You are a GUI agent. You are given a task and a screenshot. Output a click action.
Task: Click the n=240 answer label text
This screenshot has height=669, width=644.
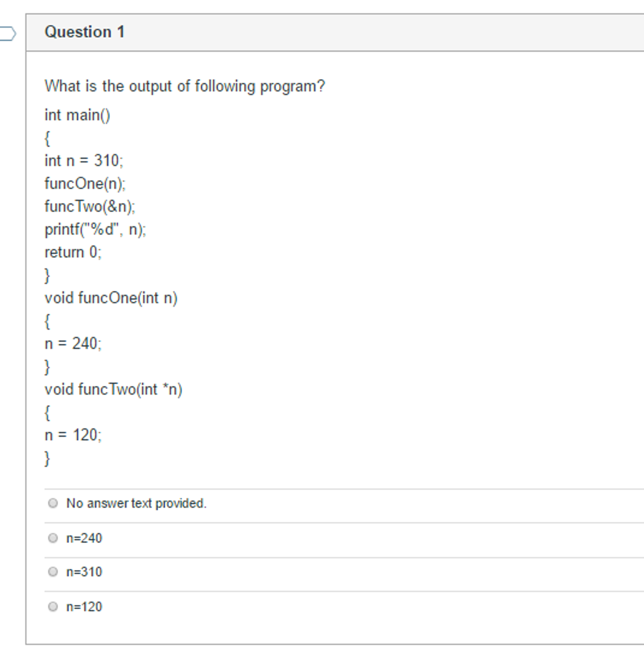click(x=84, y=538)
